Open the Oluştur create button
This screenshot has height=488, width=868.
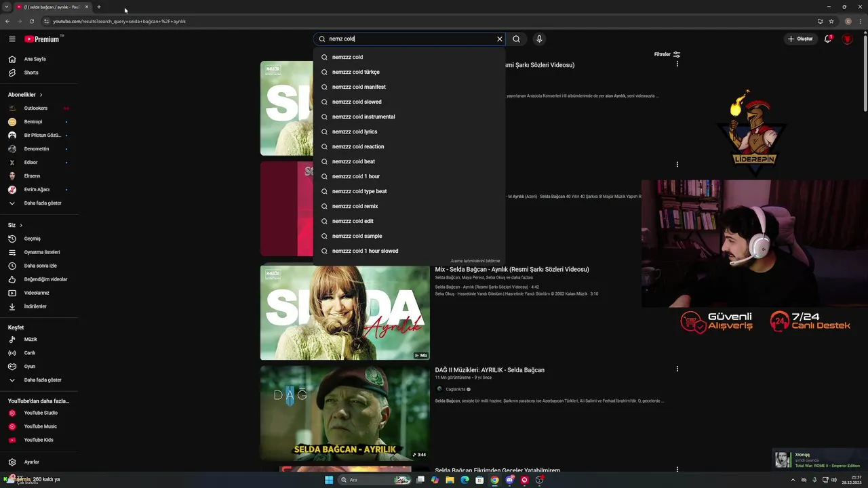(x=800, y=39)
